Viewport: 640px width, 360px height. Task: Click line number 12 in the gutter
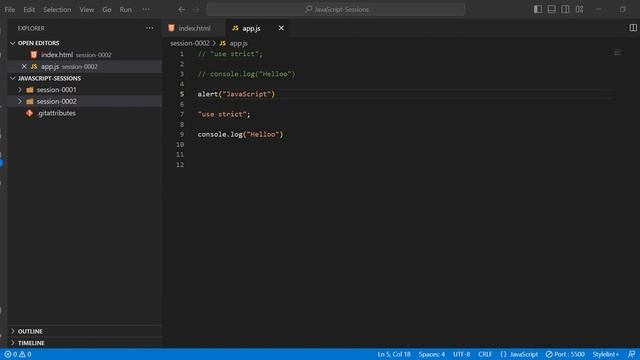pos(180,164)
